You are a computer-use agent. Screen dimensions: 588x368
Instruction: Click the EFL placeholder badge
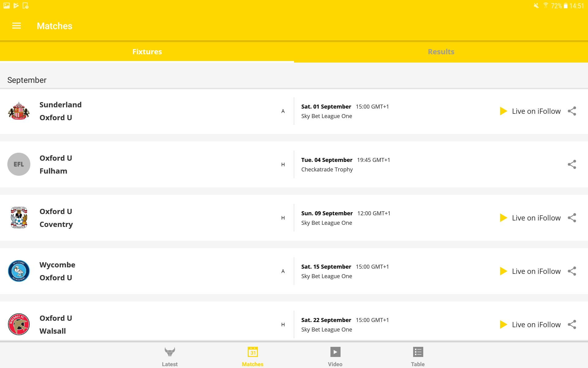(x=19, y=164)
